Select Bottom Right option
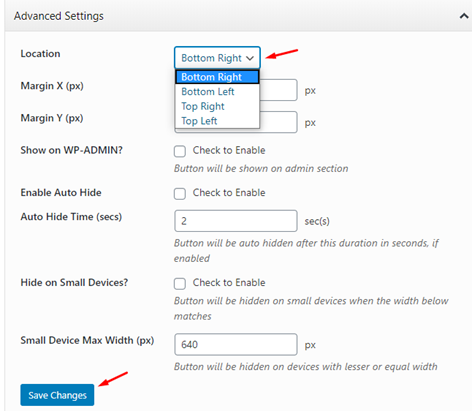 217,77
